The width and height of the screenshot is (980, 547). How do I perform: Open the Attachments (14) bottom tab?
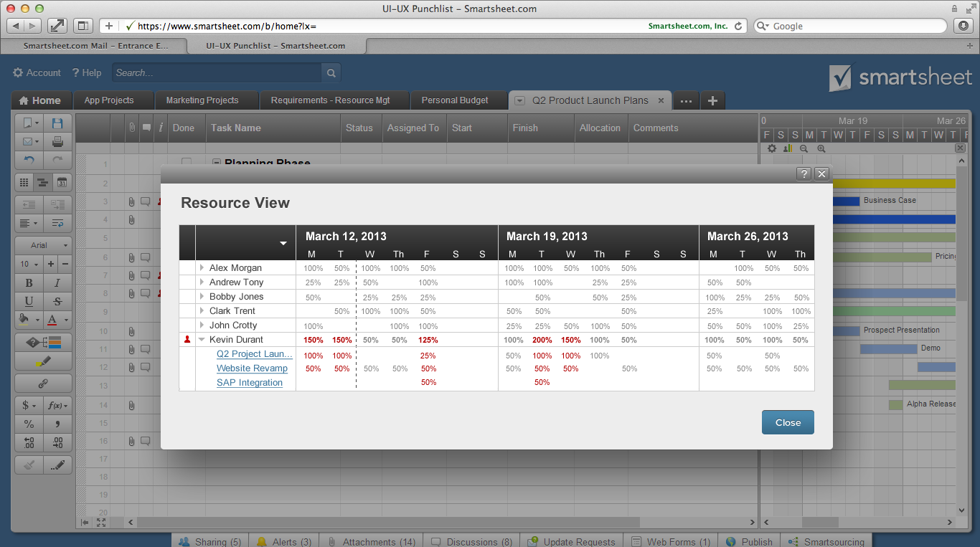(x=372, y=541)
